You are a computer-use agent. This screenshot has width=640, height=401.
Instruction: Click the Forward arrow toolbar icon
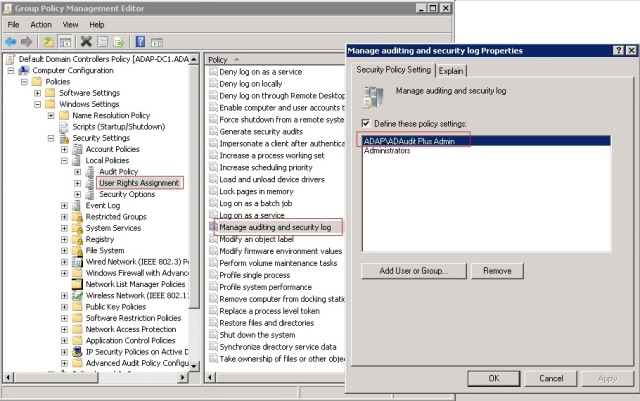tap(27, 41)
